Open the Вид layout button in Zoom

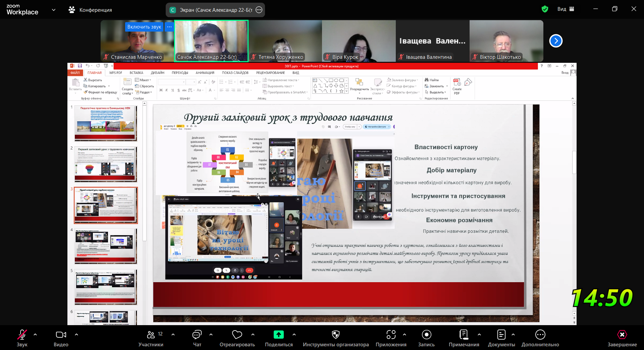point(566,9)
